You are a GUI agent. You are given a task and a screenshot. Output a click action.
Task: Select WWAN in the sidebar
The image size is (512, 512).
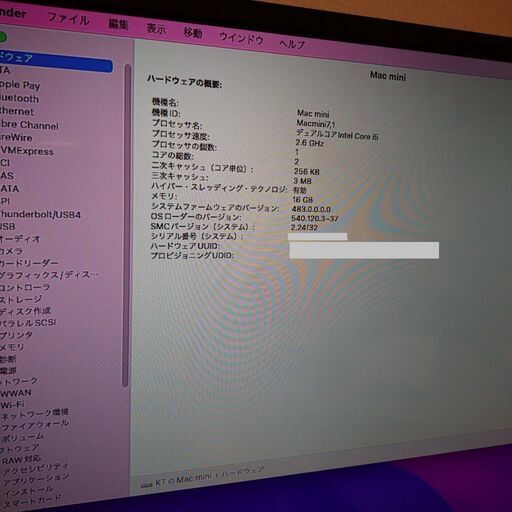16,393
